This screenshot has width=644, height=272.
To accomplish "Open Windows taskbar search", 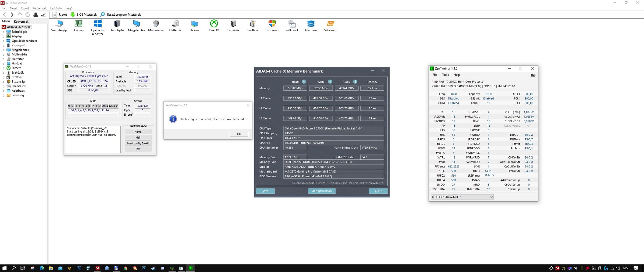I will [13, 268].
